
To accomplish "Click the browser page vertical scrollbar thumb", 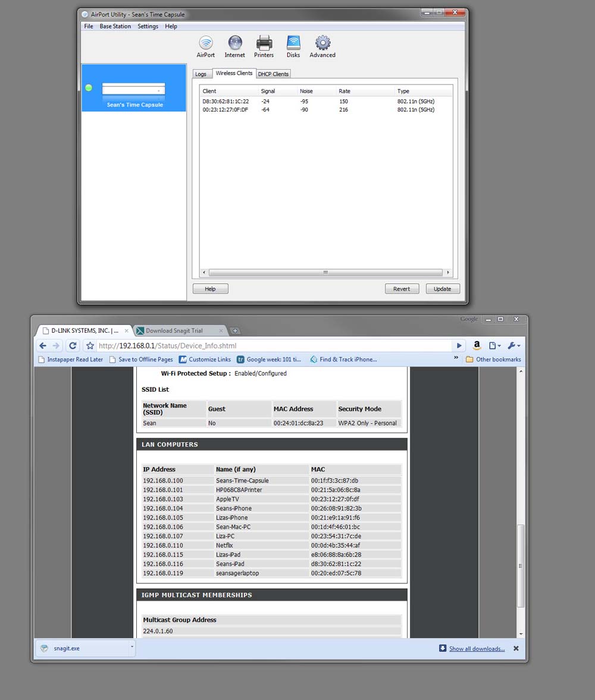I will click(521, 566).
